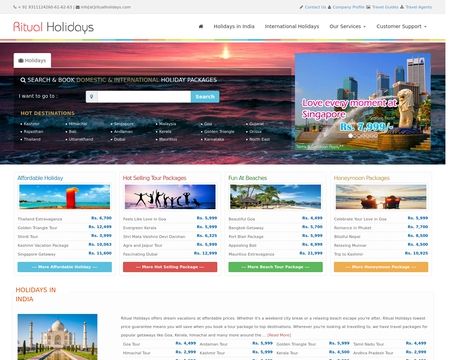Open the Port Blair Package
The image size is (450, 360).
click(x=246, y=236)
